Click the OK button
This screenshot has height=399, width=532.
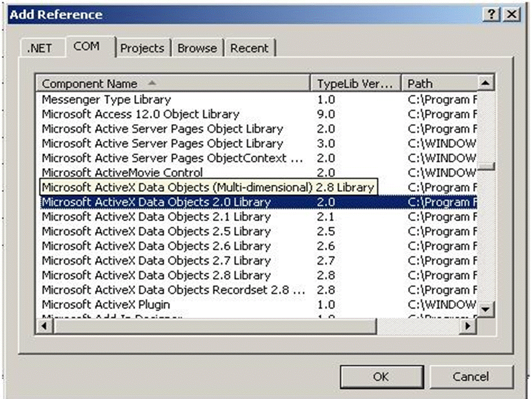point(381,376)
